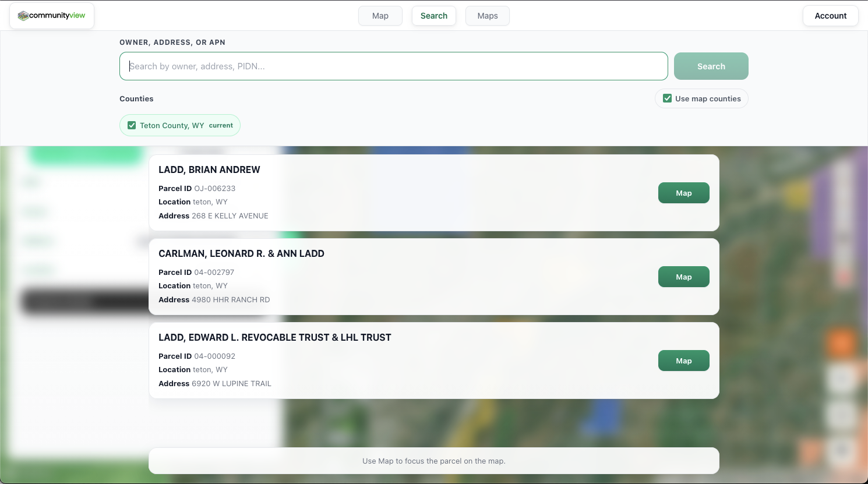Toggle Use map counties checkbox
Viewport: 868px width, 484px height.
(x=668, y=98)
